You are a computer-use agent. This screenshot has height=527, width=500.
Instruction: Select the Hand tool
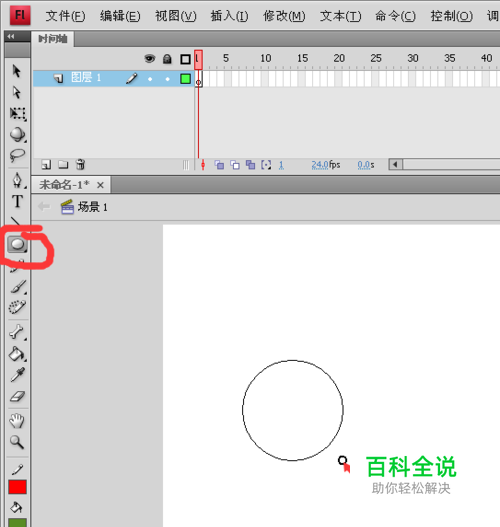(17, 421)
